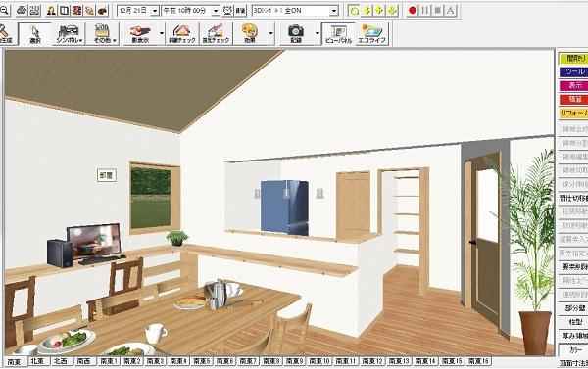Screen dimensions: 588x369
Task: Click the 記録 camera icon
Action: pos(296,33)
